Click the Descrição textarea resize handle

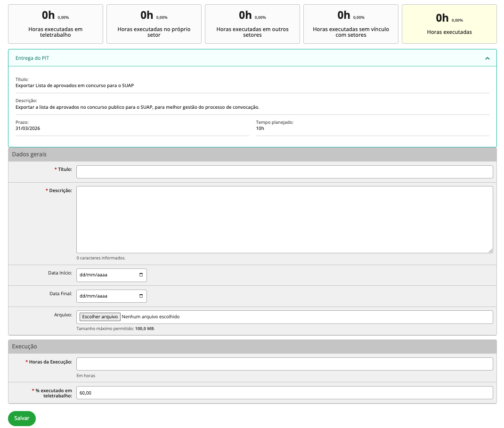[490, 250]
